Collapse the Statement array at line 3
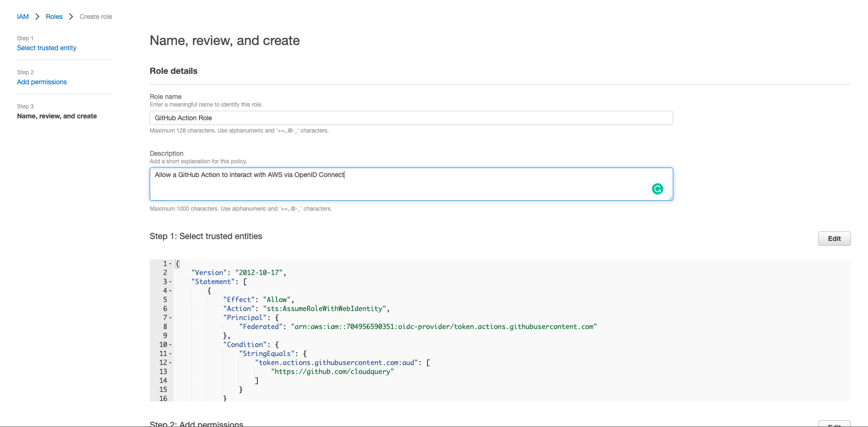 click(x=171, y=282)
